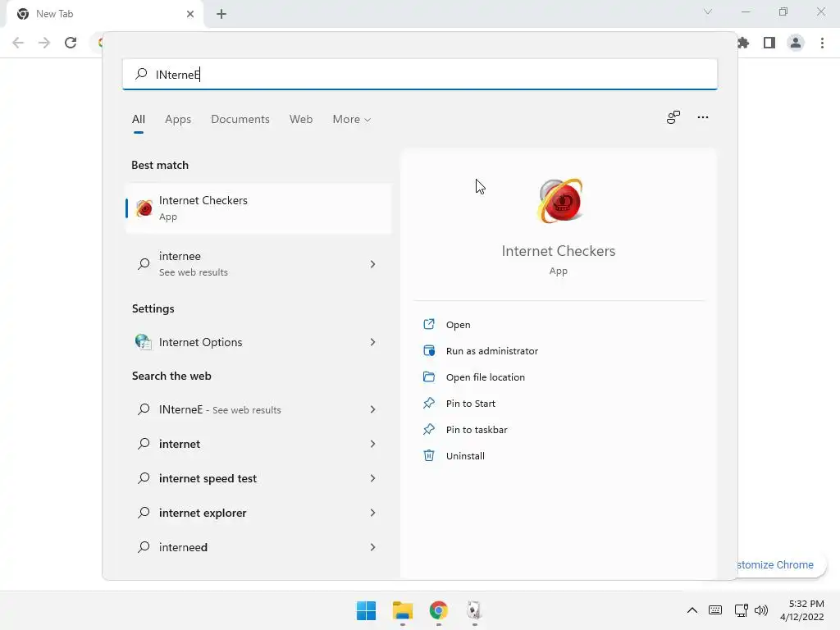Viewport: 840px width, 630px height.
Task: Open the clock and date panel
Action: click(802, 610)
